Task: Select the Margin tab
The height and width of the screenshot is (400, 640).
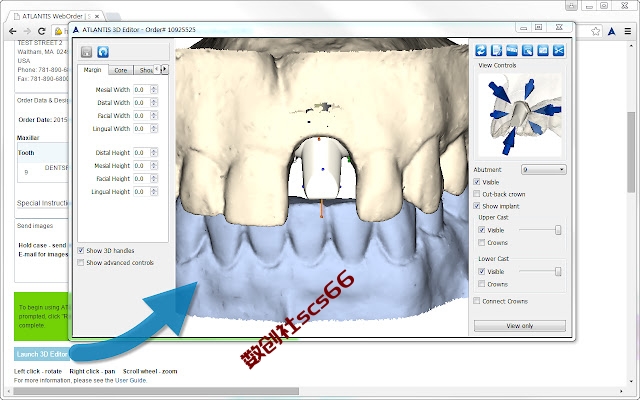Action: click(93, 70)
